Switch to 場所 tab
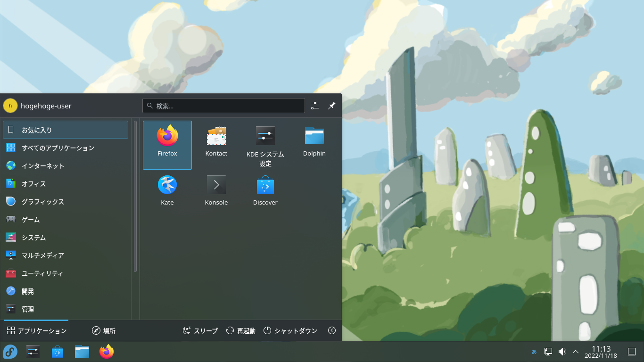This screenshot has width=644, height=362. (x=103, y=330)
